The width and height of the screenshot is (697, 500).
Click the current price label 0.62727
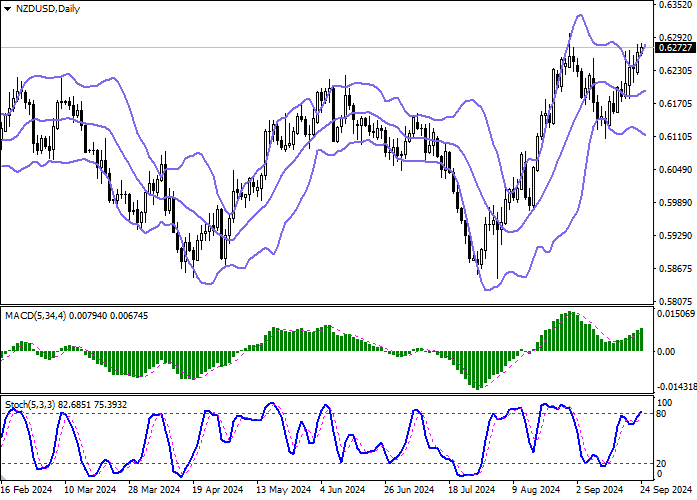pos(675,48)
